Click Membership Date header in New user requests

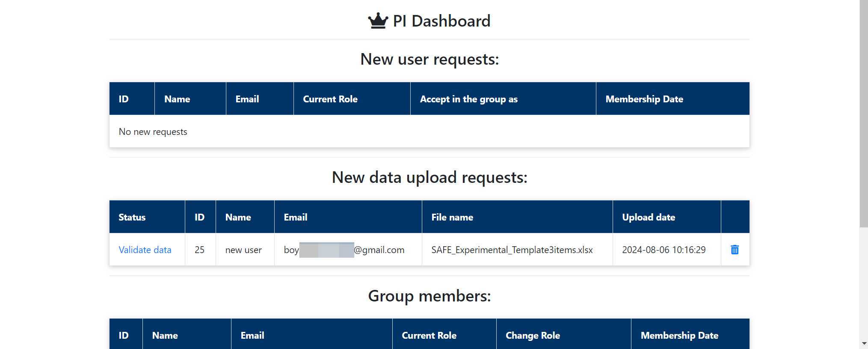coord(673,99)
